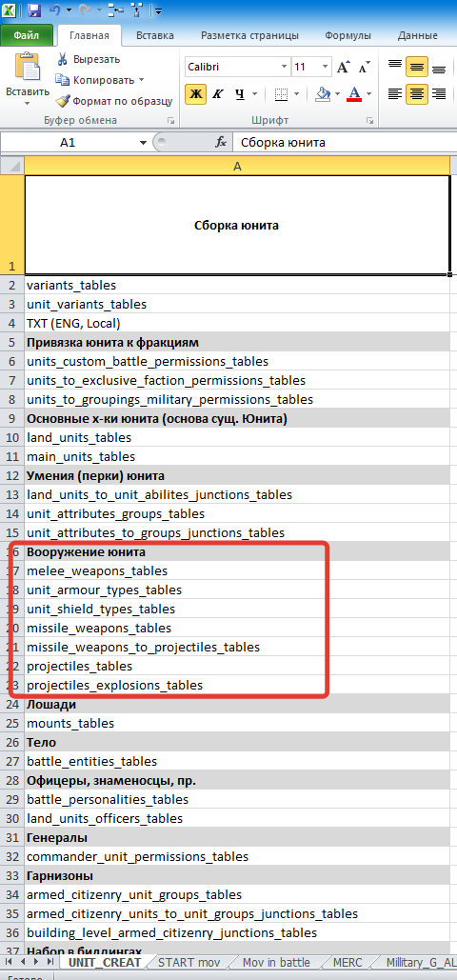457x980 pixels.
Task: Open Customize Quick Access Toolbar dropdown
Action: [x=159, y=11]
